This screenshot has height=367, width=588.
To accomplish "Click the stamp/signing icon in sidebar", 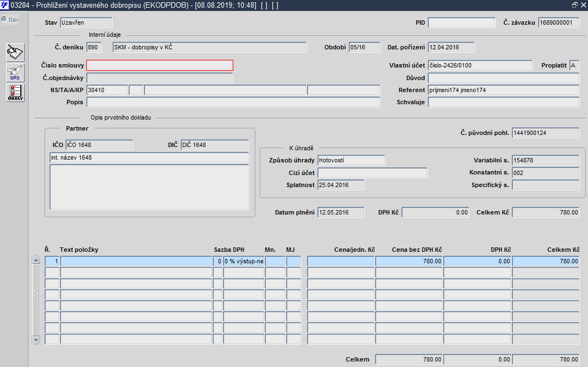I will pyautogui.click(x=15, y=53).
